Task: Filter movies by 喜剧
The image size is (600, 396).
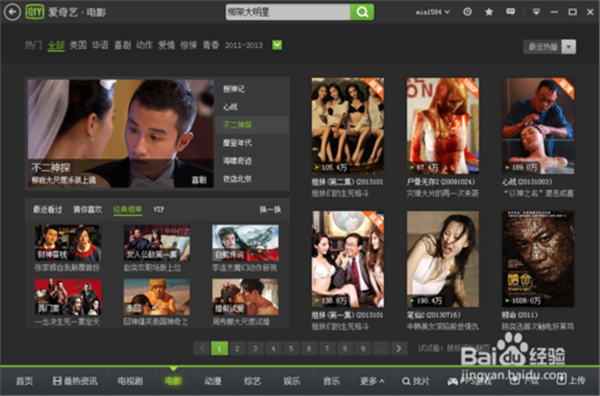Action: point(122,45)
